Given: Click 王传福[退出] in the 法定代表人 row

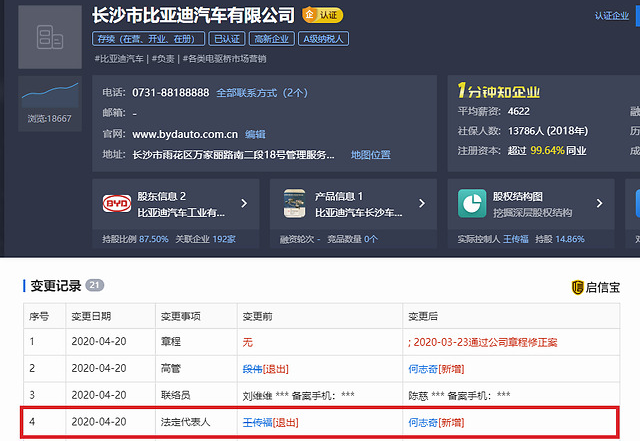Looking at the screenshot, I should tap(271, 423).
